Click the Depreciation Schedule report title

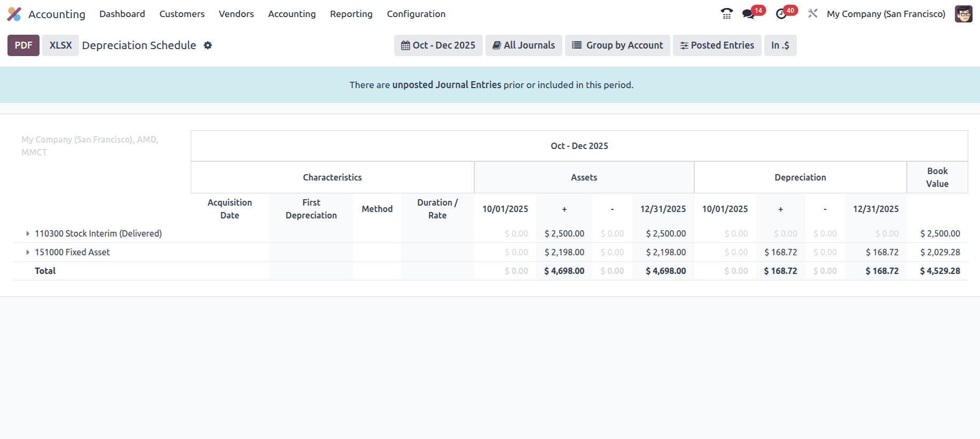pos(139,45)
